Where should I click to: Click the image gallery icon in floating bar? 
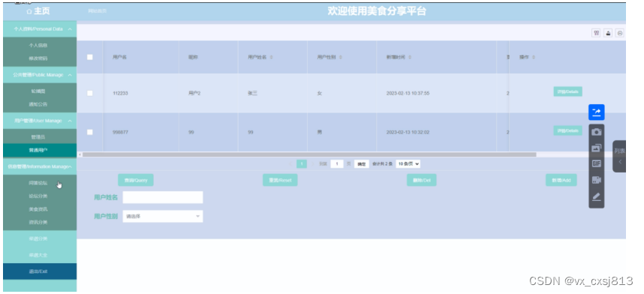coord(597,148)
